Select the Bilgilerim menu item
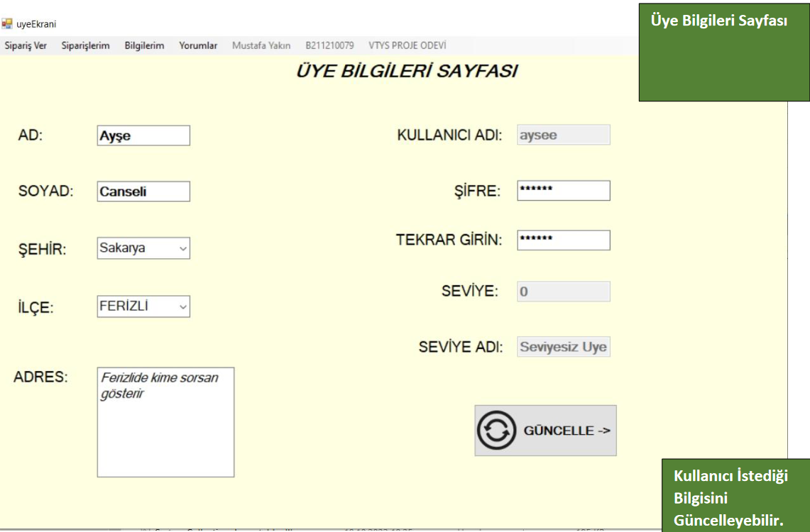This screenshot has height=532, width=810. coord(144,45)
